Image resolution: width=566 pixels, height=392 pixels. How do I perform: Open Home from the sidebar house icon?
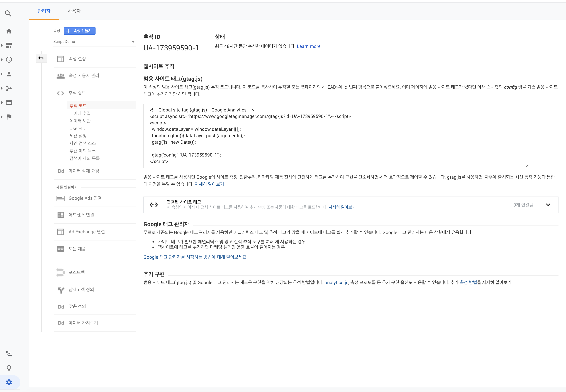coord(9,31)
